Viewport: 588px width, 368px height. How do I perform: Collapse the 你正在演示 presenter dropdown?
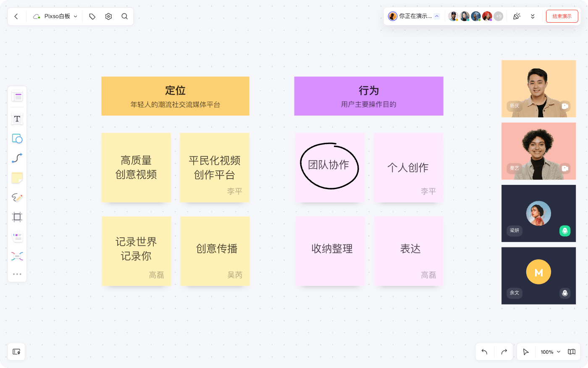tap(437, 16)
